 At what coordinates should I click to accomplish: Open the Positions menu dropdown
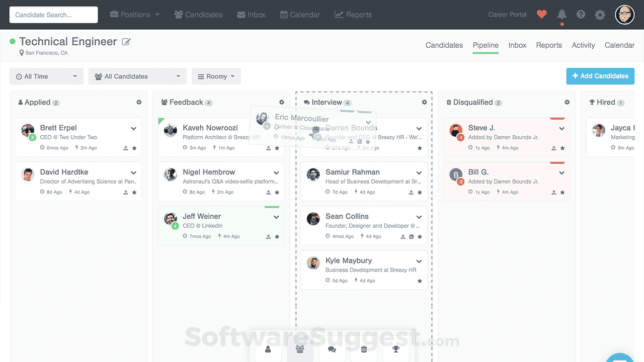(x=135, y=15)
